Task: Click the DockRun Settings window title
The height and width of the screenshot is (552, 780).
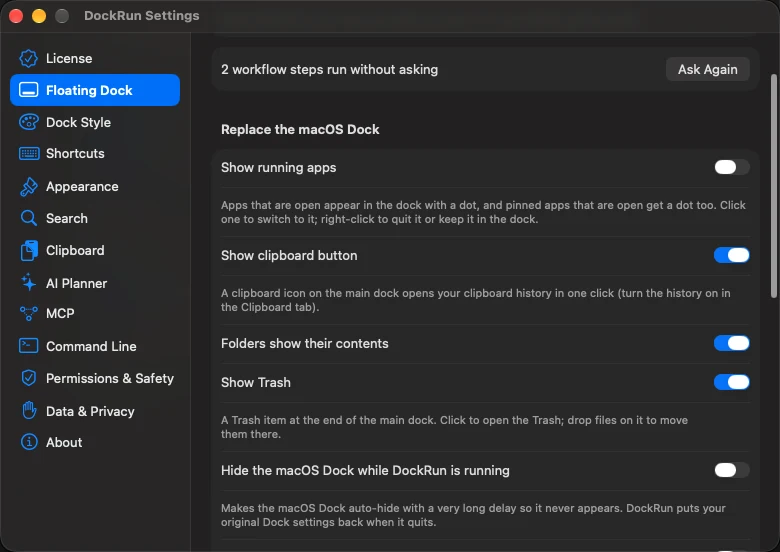Action: point(141,15)
